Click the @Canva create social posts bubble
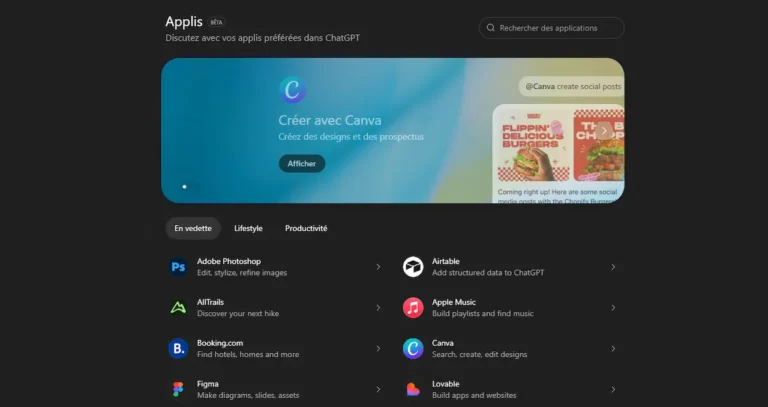768x407 pixels. (572, 86)
